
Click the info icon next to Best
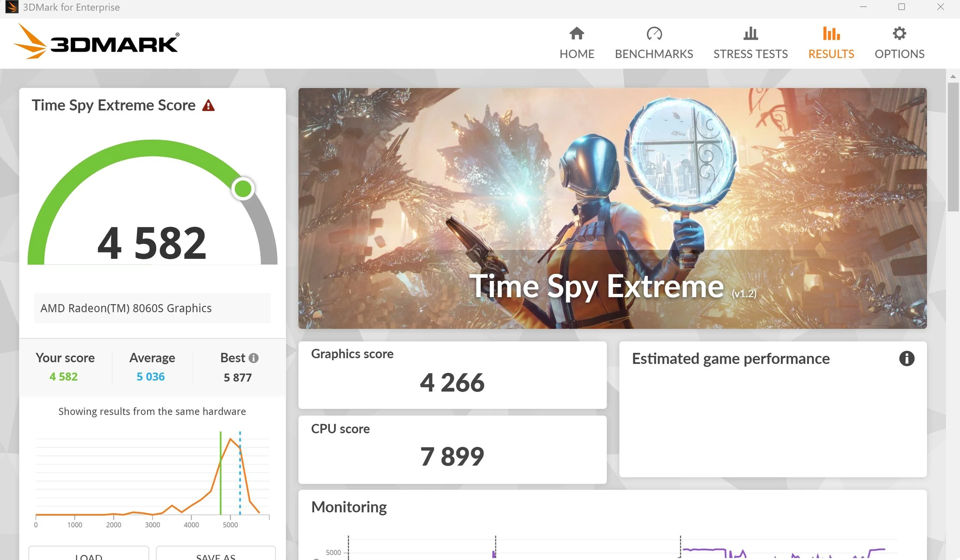click(253, 358)
